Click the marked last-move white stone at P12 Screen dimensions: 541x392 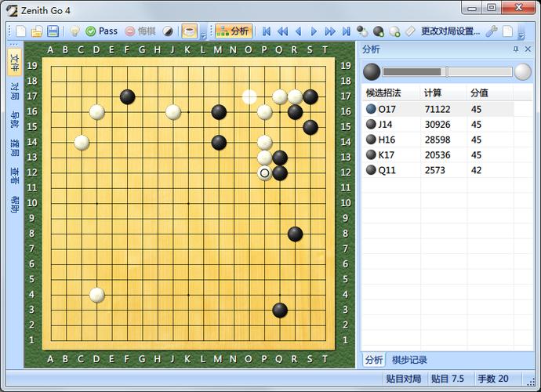coord(265,173)
